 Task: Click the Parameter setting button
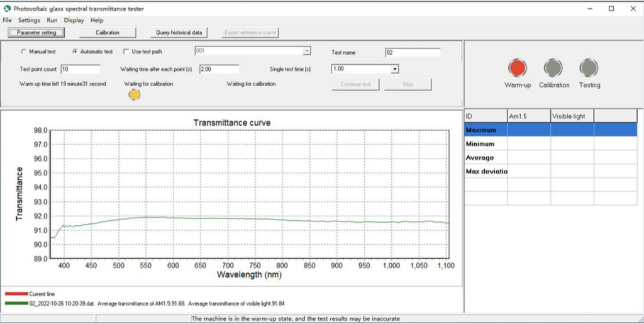pyautogui.click(x=36, y=33)
